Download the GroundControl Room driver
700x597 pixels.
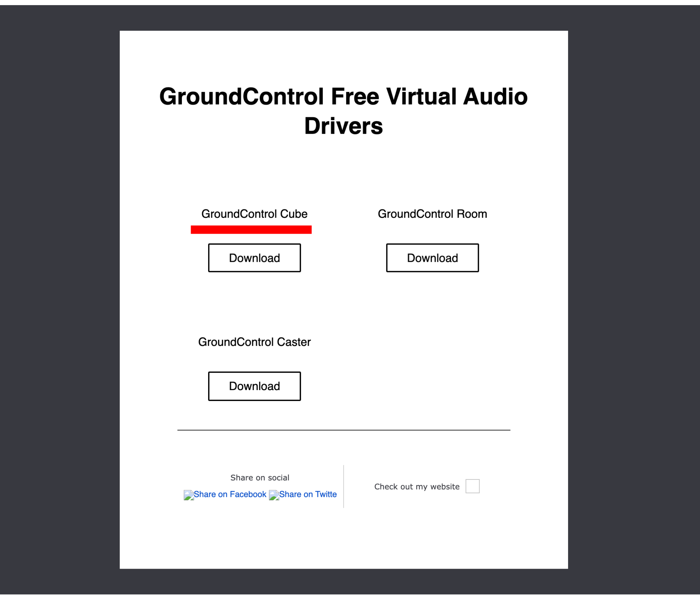tap(432, 258)
